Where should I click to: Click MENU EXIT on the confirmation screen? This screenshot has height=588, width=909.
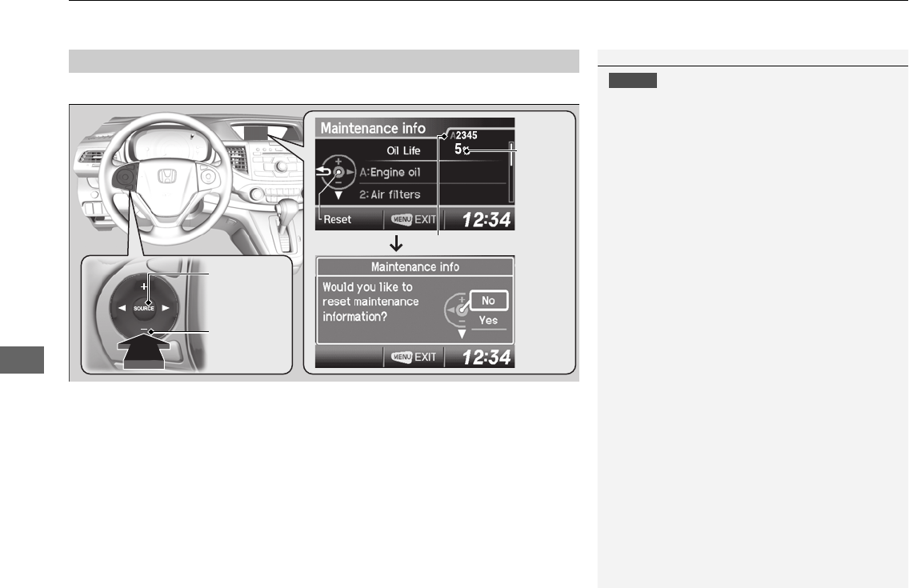pyautogui.click(x=414, y=357)
